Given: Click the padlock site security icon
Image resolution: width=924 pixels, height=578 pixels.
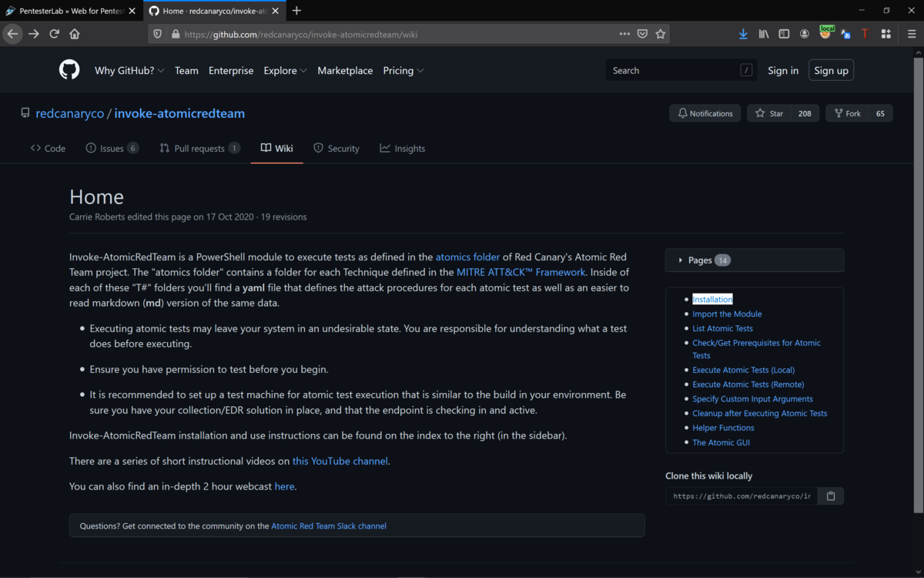Looking at the screenshot, I should pyautogui.click(x=176, y=34).
